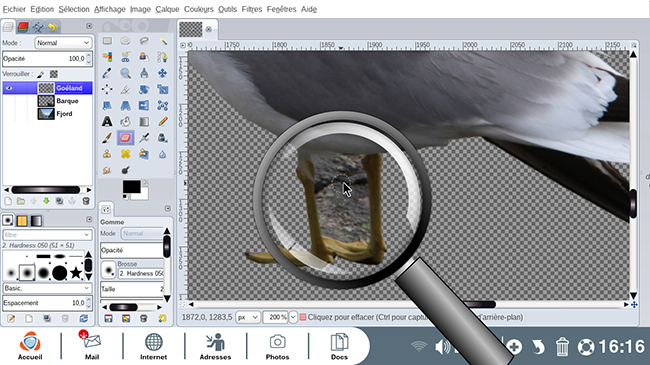Select the Text tool in toolbox
650x365 pixels.
(107, 122)
